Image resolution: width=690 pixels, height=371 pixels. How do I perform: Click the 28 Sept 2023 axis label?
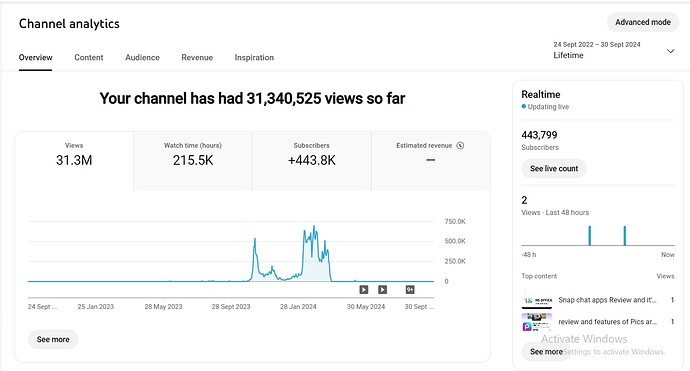tap(231, 306)
